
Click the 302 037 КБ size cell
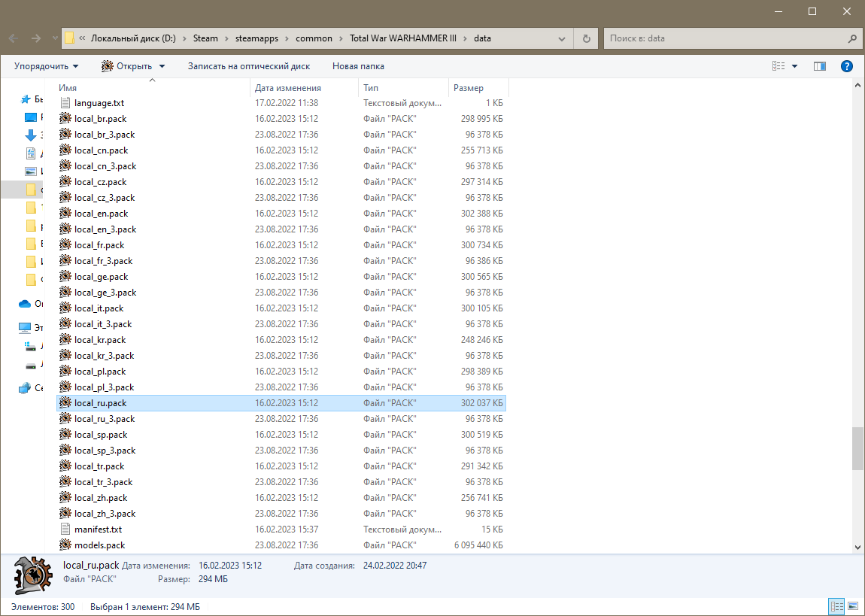click(x=481, y=403)
